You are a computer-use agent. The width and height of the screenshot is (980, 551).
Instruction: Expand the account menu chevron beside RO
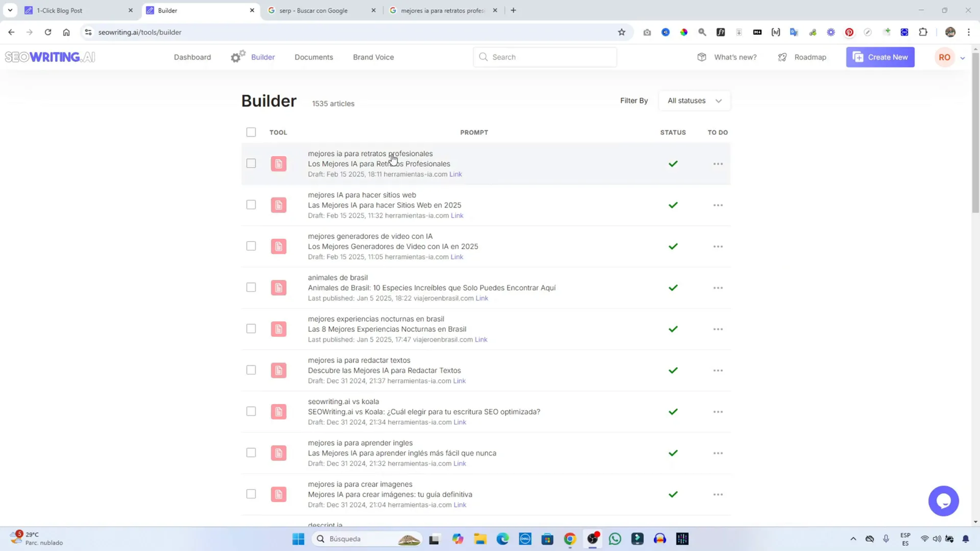pos(962,58)
